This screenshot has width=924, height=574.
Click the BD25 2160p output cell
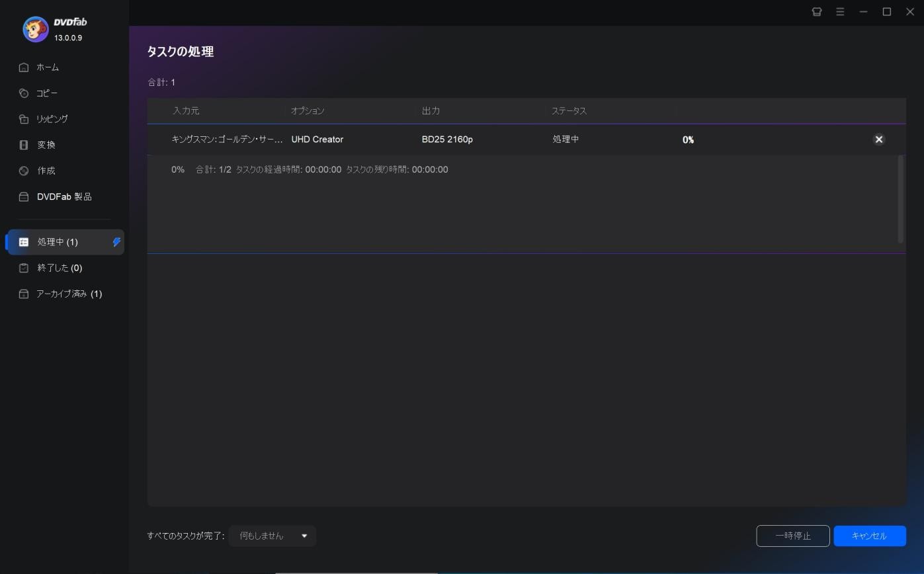click(447, 140)
